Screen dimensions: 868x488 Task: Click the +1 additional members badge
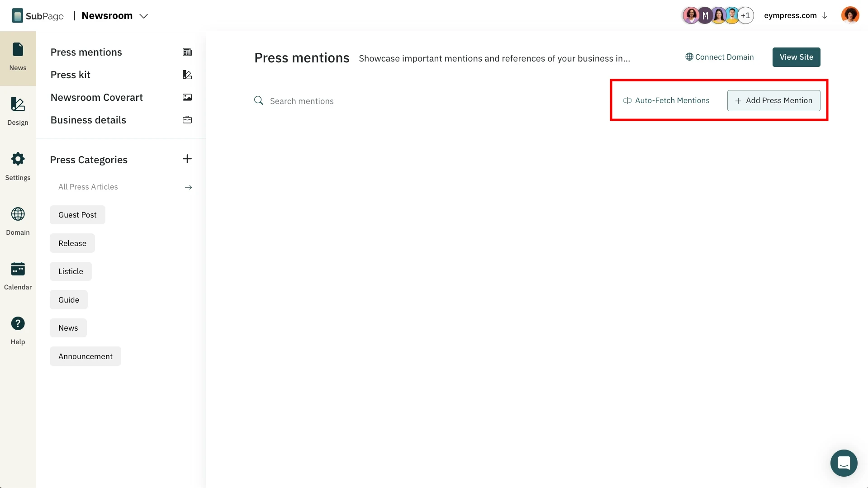click(745, 15)
